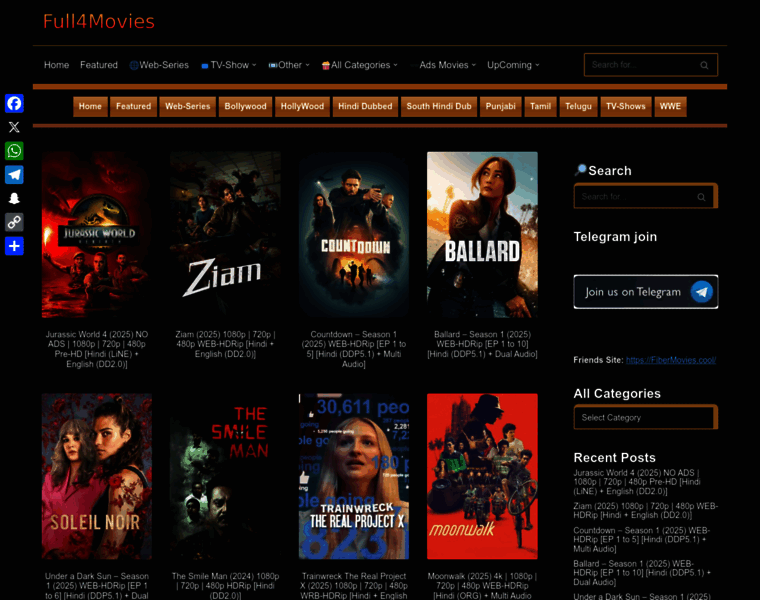Open The Smile Man poster thumbnail

(225, 476)
